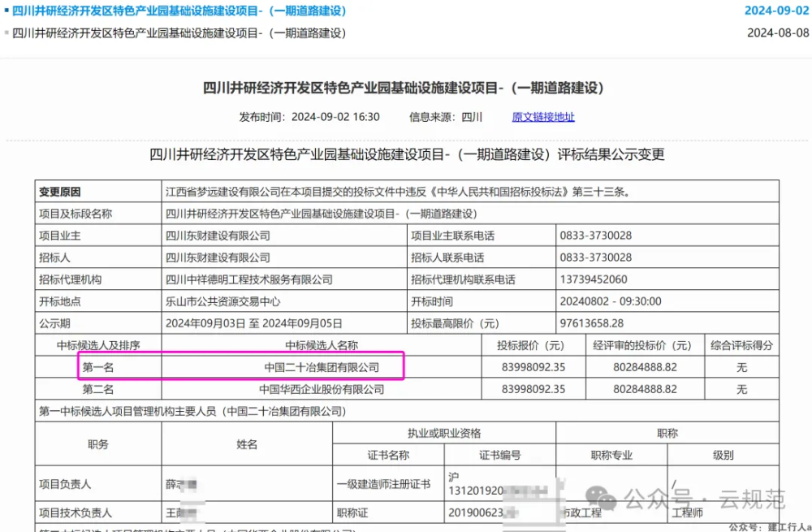Select the 中标候选人名称 column header

click(322, 345)
